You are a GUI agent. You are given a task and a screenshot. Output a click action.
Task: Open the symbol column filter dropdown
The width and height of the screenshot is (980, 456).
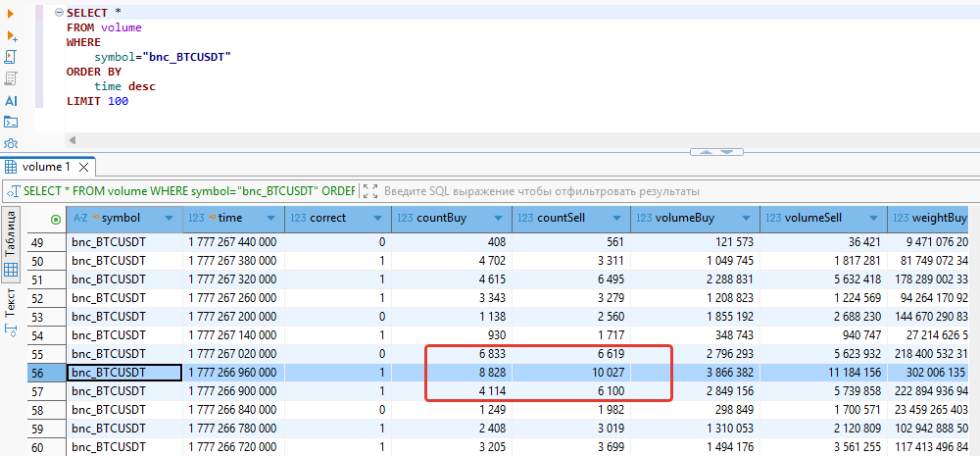point(171,218)
